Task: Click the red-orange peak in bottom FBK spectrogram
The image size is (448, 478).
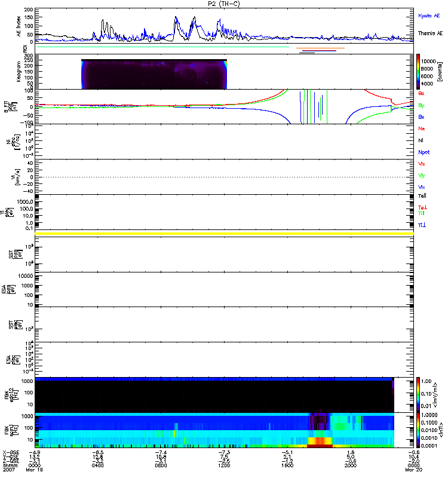Action: point(320,441)
